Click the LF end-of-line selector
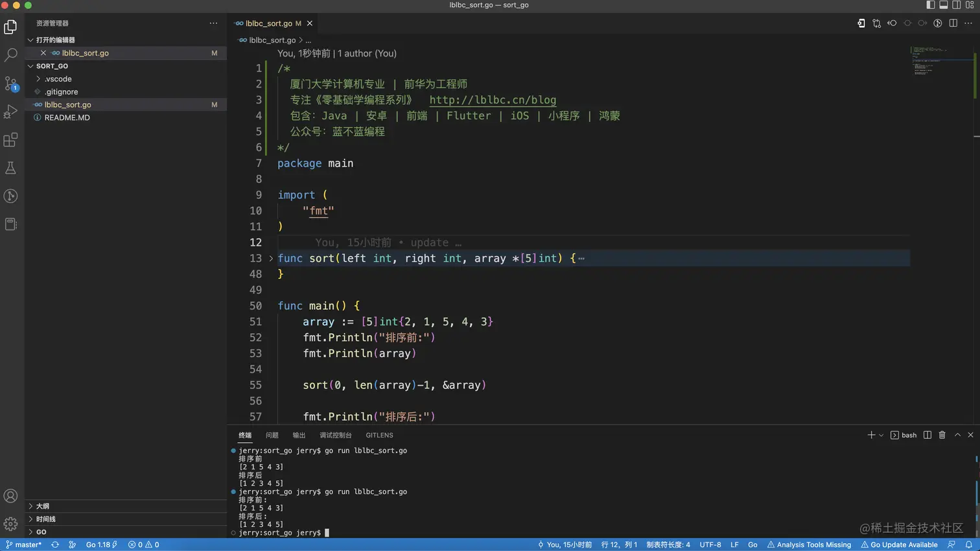 [734, 545]
